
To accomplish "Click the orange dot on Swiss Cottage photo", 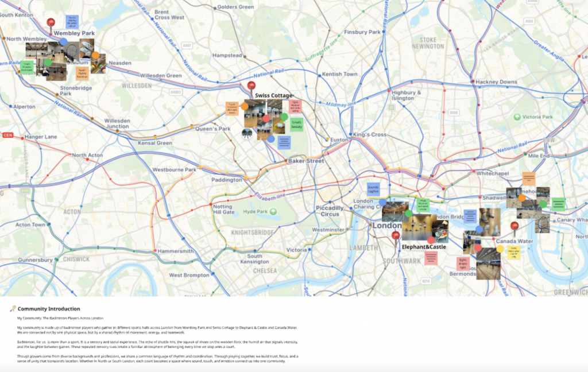I will [x=245, y=106].
